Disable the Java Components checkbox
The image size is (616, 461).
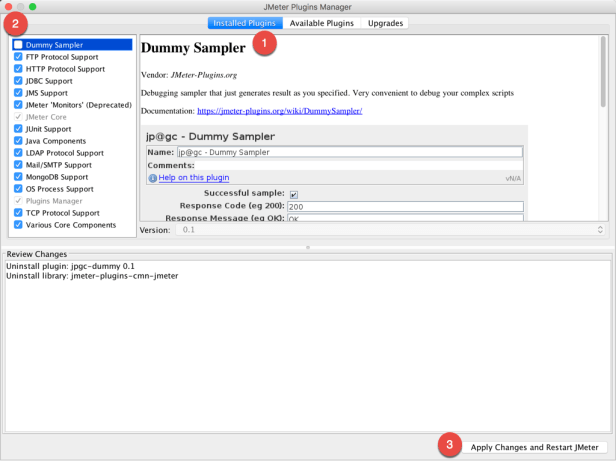tap(18, 141)
